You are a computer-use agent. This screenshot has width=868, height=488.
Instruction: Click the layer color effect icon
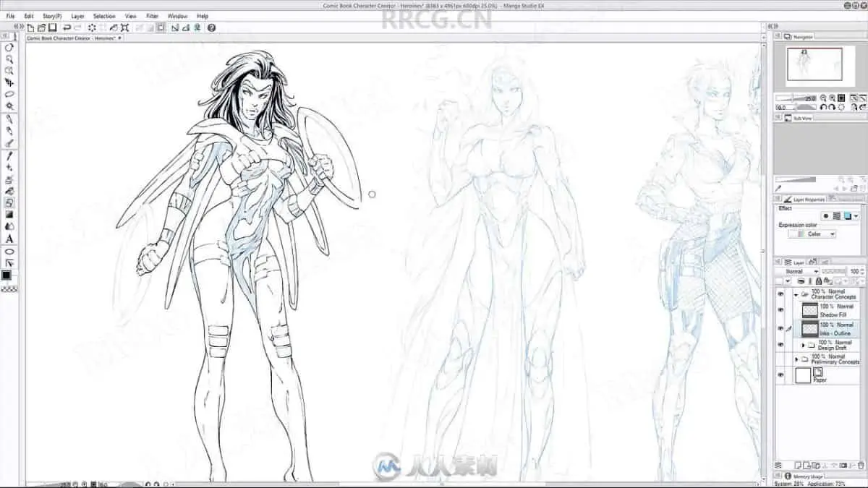(x=848, y=216)
